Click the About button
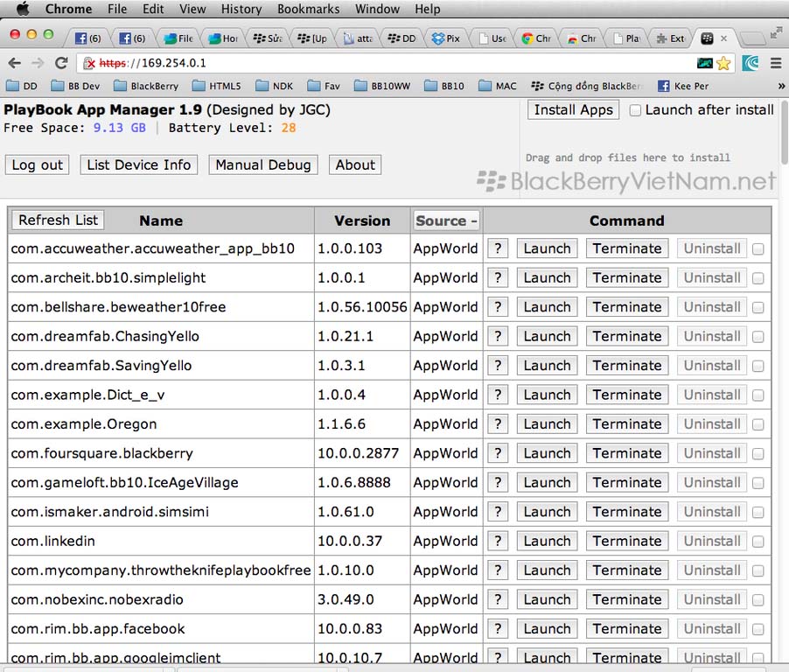 (x=355, y=164)
